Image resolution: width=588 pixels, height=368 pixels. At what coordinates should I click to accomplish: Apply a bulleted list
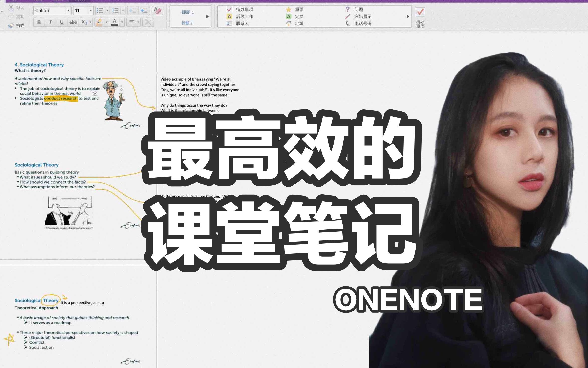[x=100, y=11]
